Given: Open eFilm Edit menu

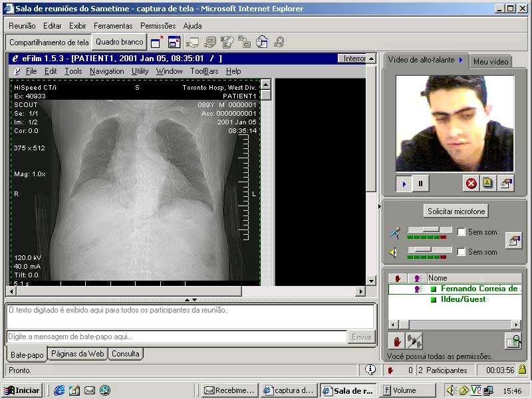Looking at the screenshot, I should [51, 71].
